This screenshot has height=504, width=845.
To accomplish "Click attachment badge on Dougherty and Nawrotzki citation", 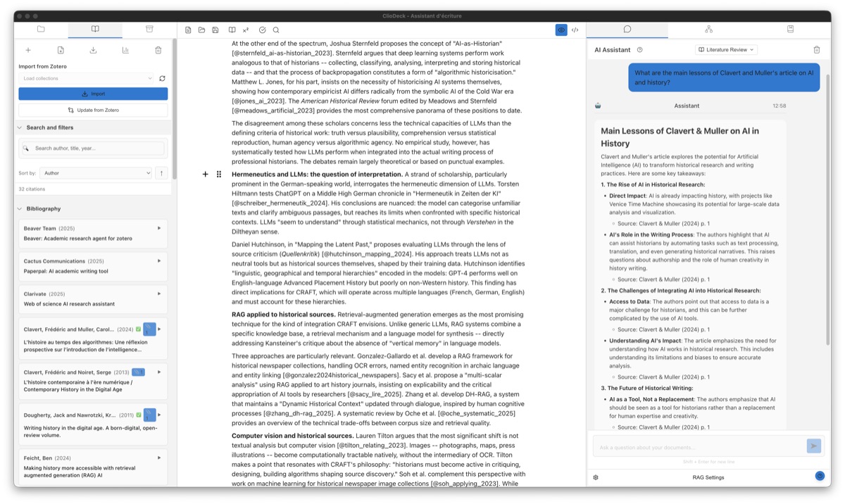I will pos(149,415).
